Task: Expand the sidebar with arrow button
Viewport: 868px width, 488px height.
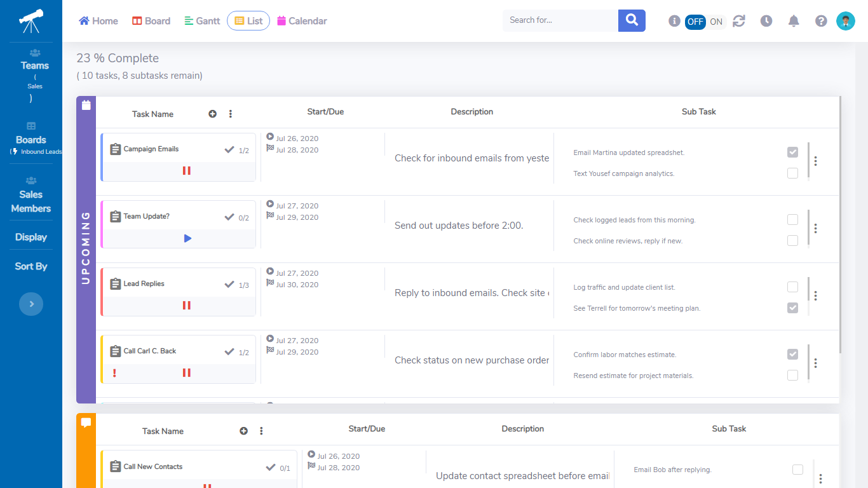Action: (x=31, y=304)
